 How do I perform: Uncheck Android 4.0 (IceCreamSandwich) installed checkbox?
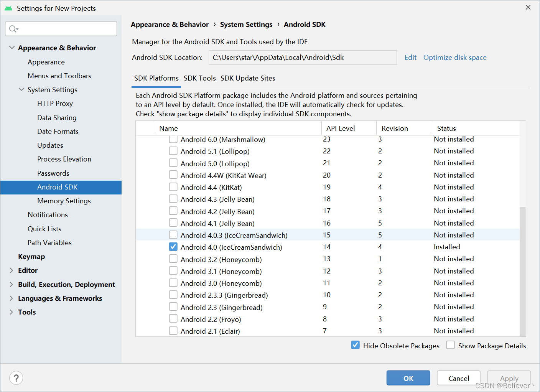pos(173,247)
